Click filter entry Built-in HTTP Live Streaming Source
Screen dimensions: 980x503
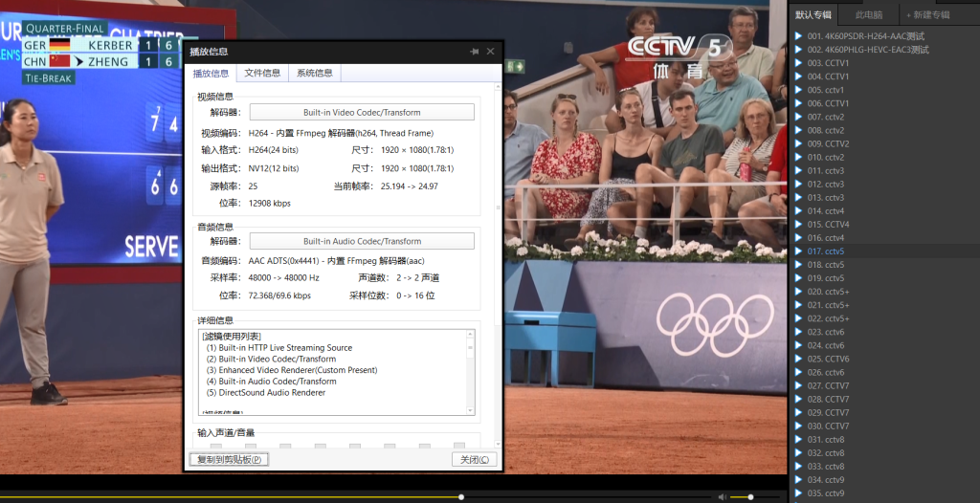click(x=279, y=347)
